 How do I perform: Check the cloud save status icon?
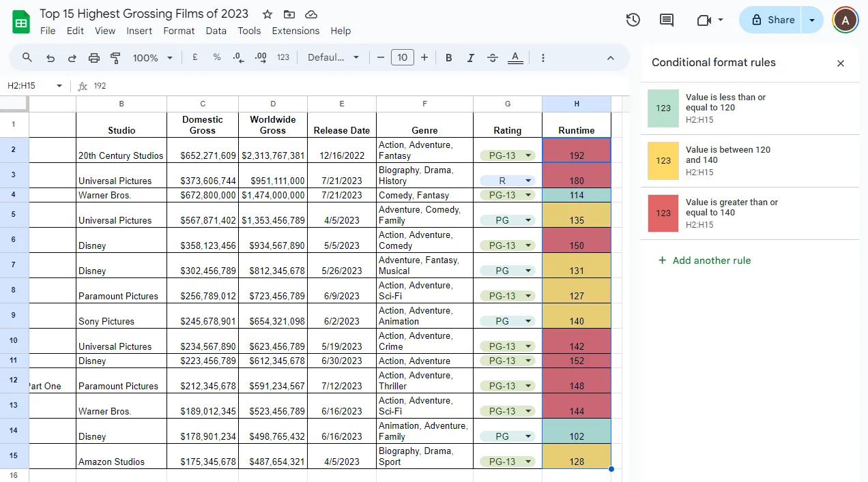311,14
